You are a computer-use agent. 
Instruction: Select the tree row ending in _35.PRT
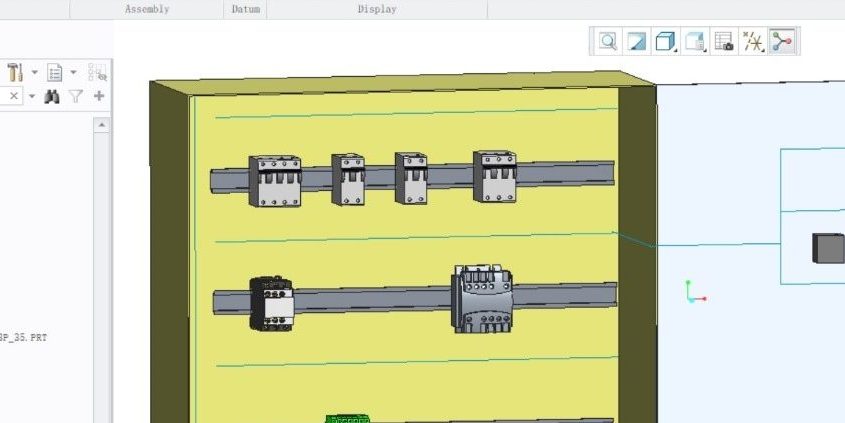pos(23,337)
